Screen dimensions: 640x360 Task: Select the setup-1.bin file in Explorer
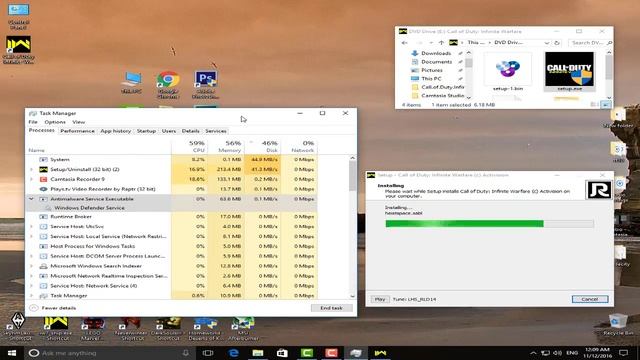(508, 72)
